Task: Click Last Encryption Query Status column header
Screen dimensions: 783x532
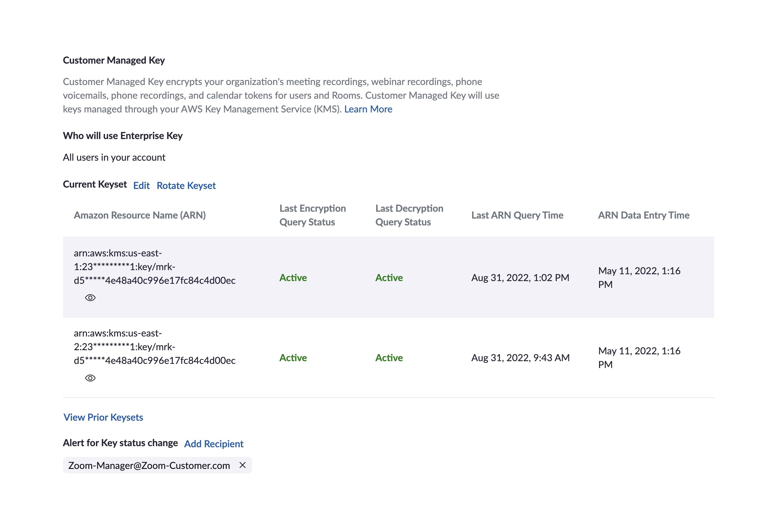Action: coord(312,215)
